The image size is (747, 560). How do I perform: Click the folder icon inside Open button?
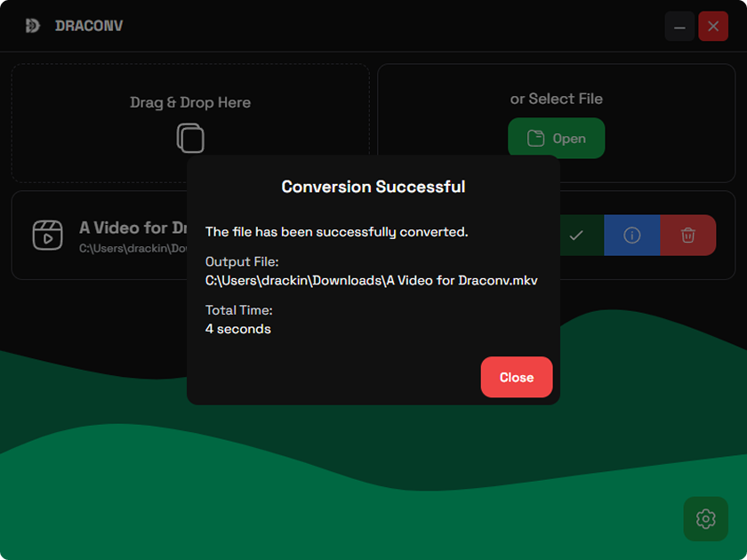coord(535,139)
